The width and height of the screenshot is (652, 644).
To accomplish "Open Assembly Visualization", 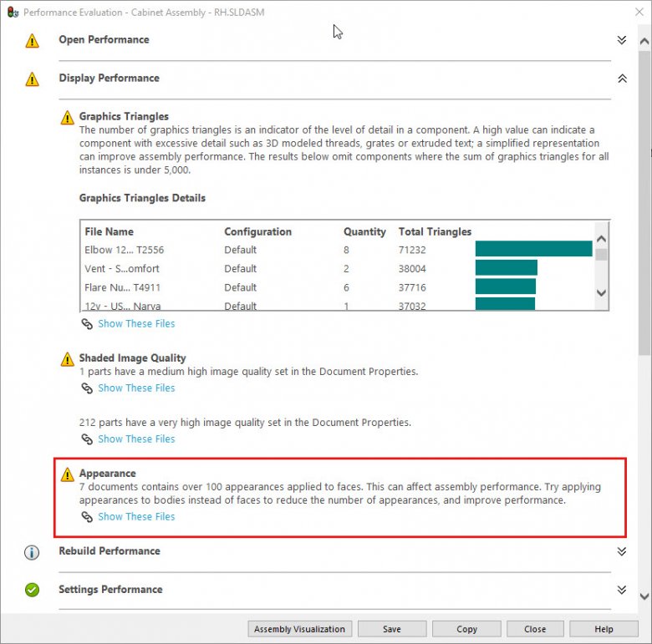I will [300, 629].
